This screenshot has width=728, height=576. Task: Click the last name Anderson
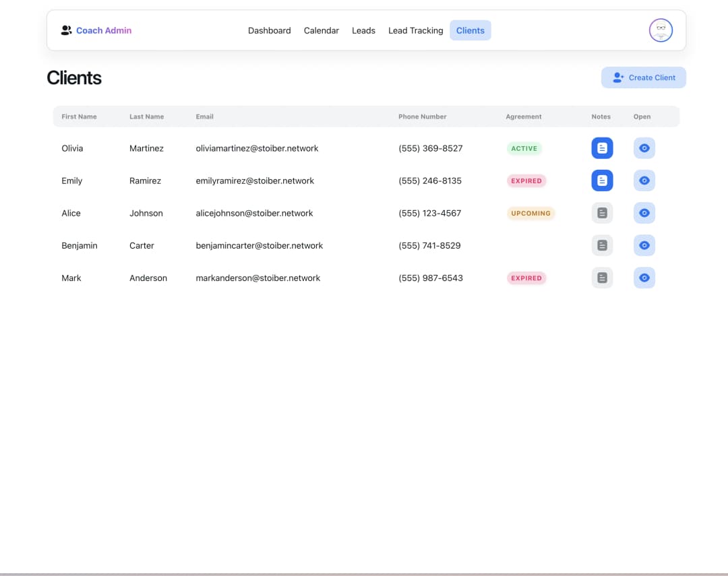[148, 278]
